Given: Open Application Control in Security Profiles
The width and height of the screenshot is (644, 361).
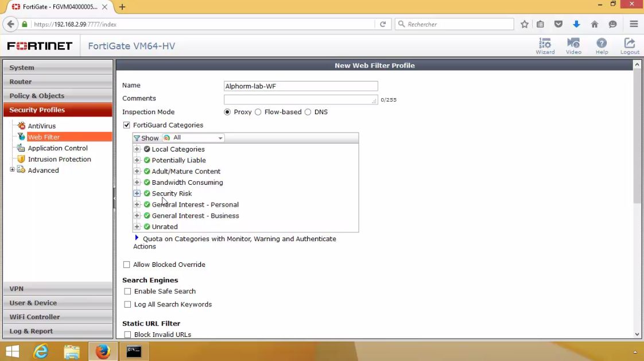Looking at the screenshot, I should pos(57,148).
